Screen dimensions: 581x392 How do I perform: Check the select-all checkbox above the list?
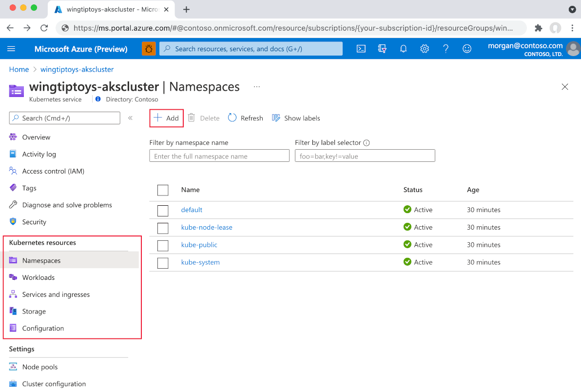click(x=163, y=190)
